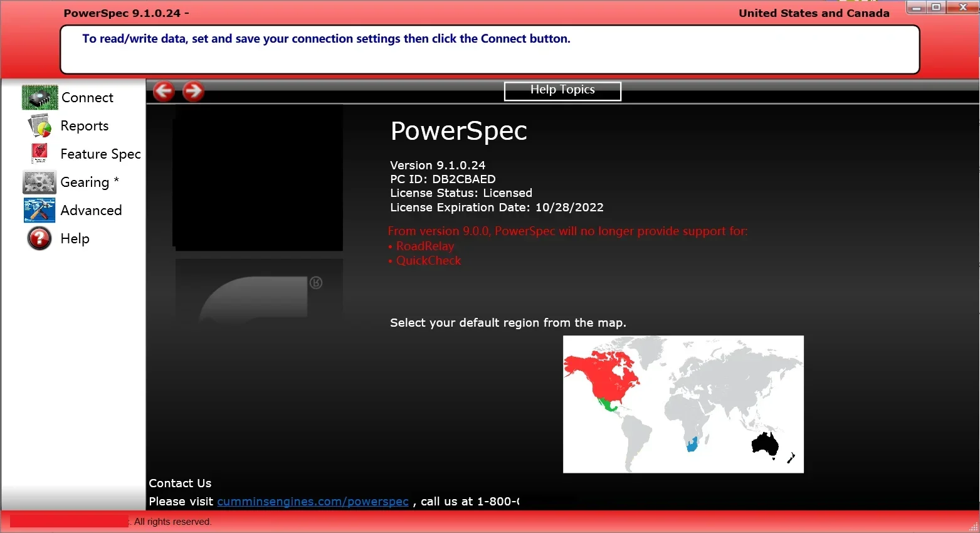The image size is (980, 533).
Task: Click the Feature Spec icon
Action: pos(39,154)
